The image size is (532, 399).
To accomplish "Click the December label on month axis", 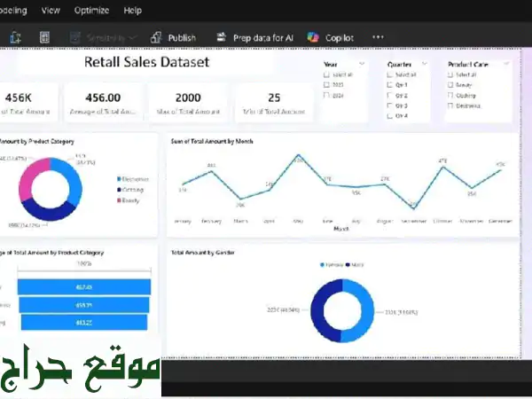I will 500,221.
